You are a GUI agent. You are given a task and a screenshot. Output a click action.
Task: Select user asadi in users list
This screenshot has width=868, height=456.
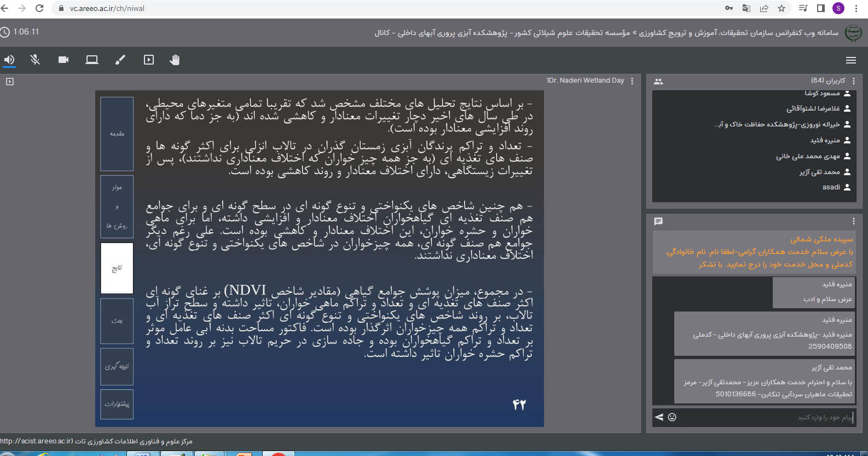[831, 187]
